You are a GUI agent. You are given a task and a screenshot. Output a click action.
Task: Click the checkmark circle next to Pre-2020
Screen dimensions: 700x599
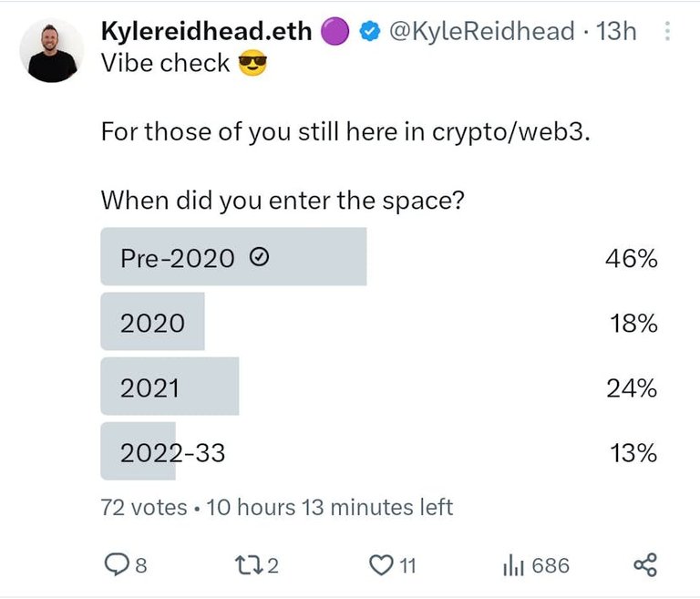259,257
